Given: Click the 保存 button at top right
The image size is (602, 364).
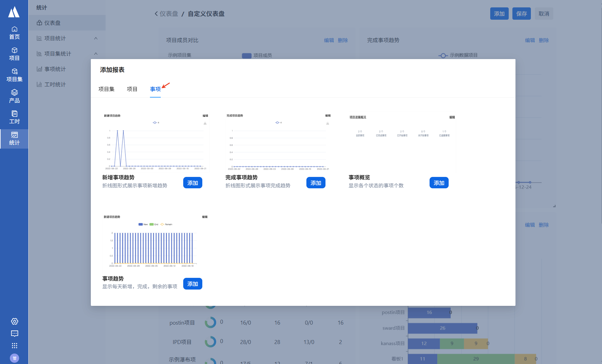Looking at the screenshot, I should click(x=521, y=14).
